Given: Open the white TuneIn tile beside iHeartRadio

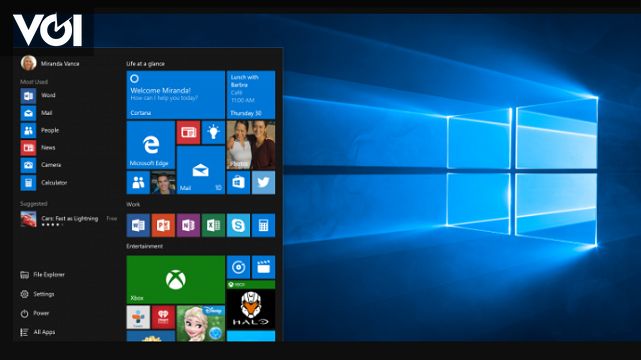Looking at the screenshot, I should point(138,318).
